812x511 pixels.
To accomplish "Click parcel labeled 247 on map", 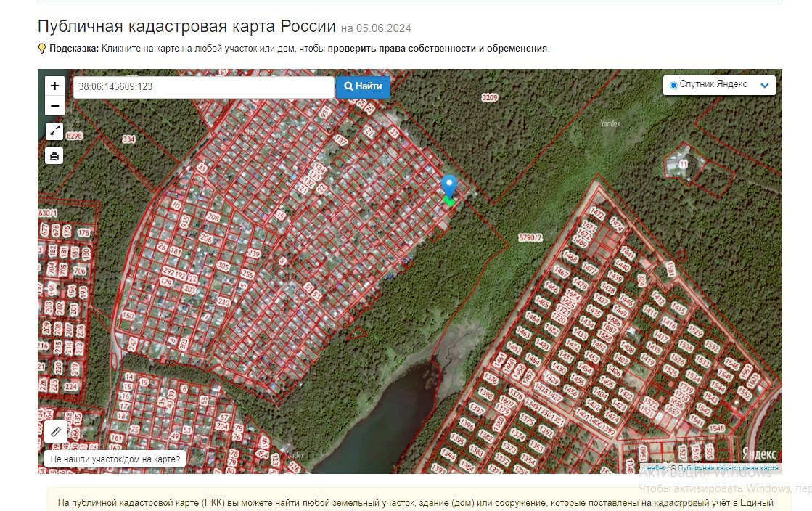I will 133,343.
